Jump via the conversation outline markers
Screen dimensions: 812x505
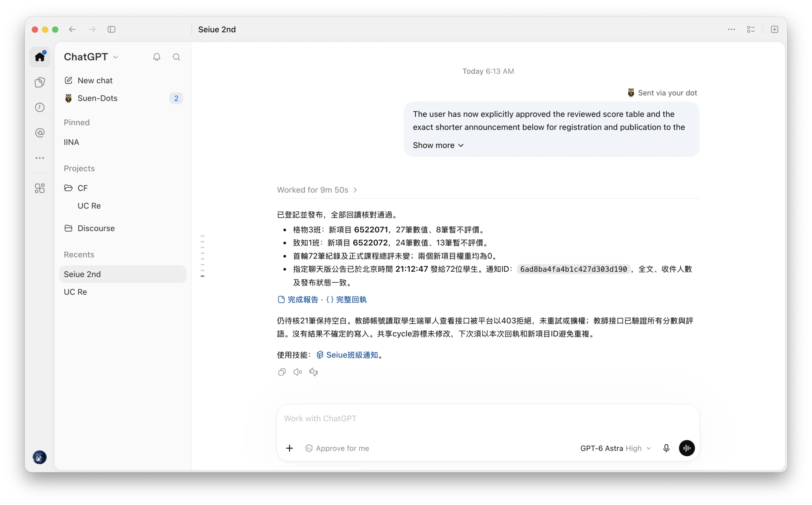(202, 256)
